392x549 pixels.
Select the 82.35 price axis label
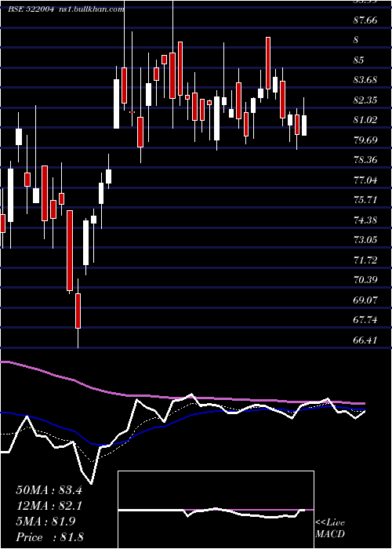coord(365,100)
